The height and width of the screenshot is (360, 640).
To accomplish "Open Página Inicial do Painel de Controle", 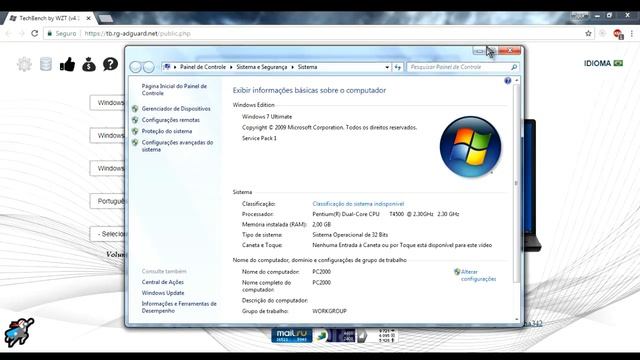I will [174, 90].
